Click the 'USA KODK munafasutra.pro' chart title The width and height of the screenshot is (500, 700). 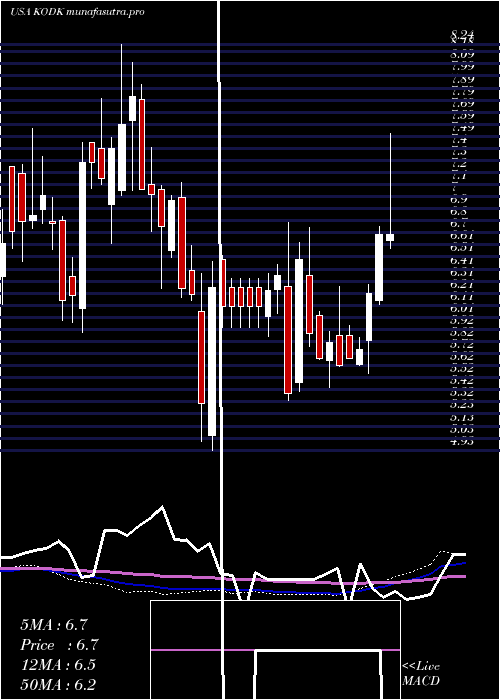click(x=77, y=12)
